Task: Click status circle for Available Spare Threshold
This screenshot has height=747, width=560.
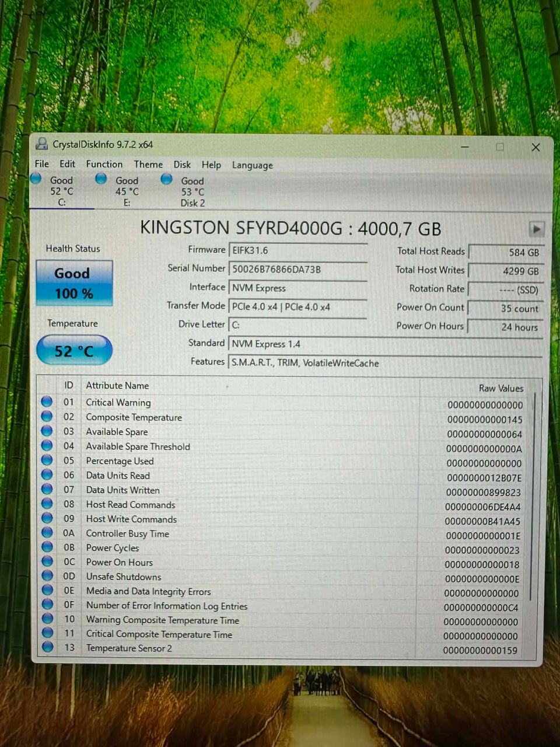Action: click(47, 445)
